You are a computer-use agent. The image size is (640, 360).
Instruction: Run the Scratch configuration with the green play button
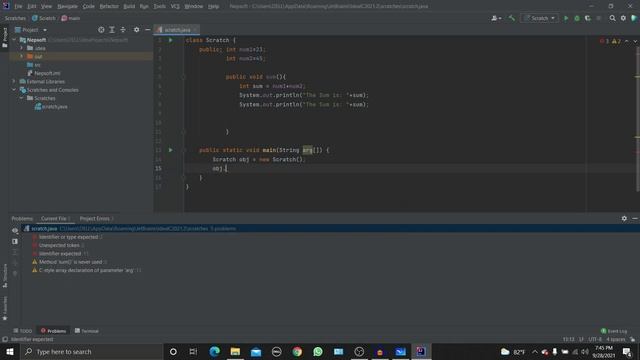pyautogui.click(x=566, y=18)
